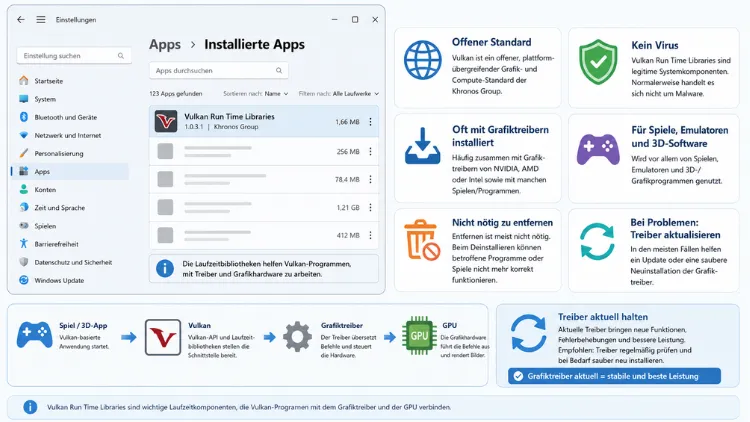This screenshot has height=422, width=750.
Task: Click the 123 Apps gefunden text
Action: point(176,94)
